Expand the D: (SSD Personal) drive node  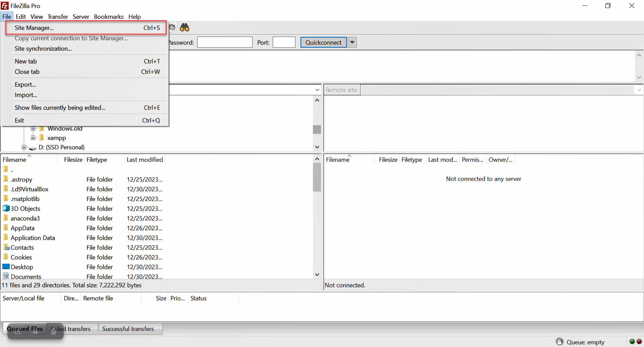point(24,147)
